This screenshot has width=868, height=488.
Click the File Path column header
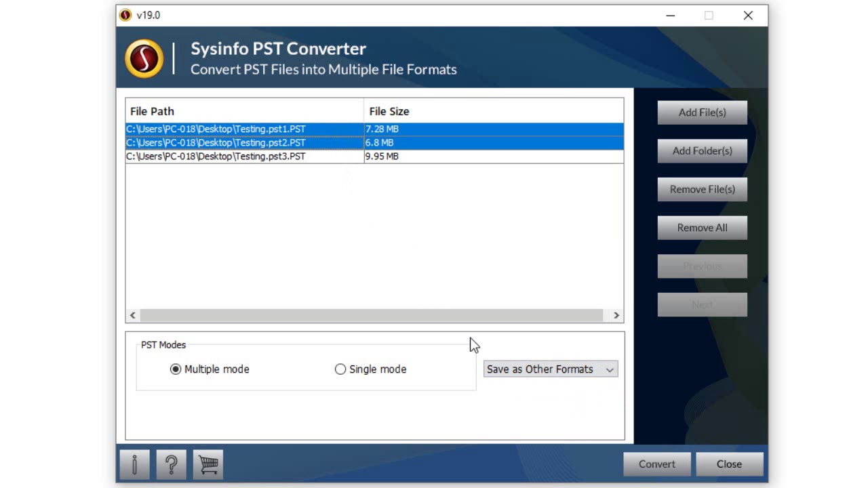(x=245, y=111)
